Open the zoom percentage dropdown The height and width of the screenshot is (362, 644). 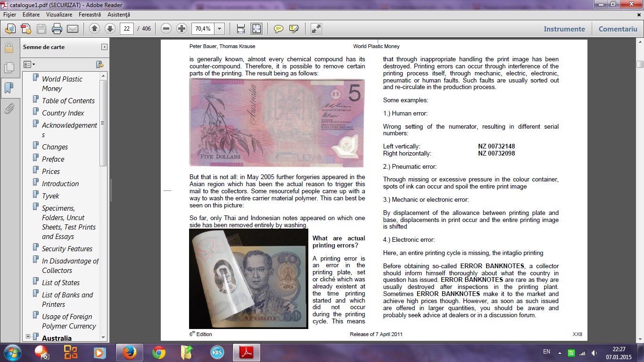[x=219, y=29]
